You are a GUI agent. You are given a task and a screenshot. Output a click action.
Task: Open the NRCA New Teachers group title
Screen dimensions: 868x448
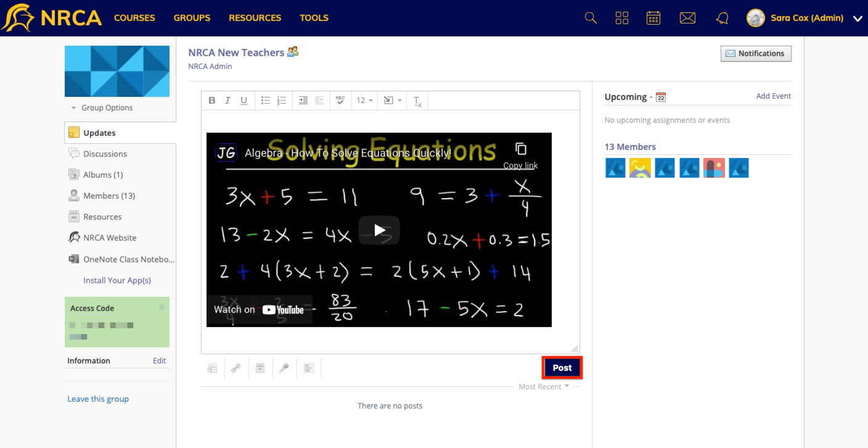(236, 52)
